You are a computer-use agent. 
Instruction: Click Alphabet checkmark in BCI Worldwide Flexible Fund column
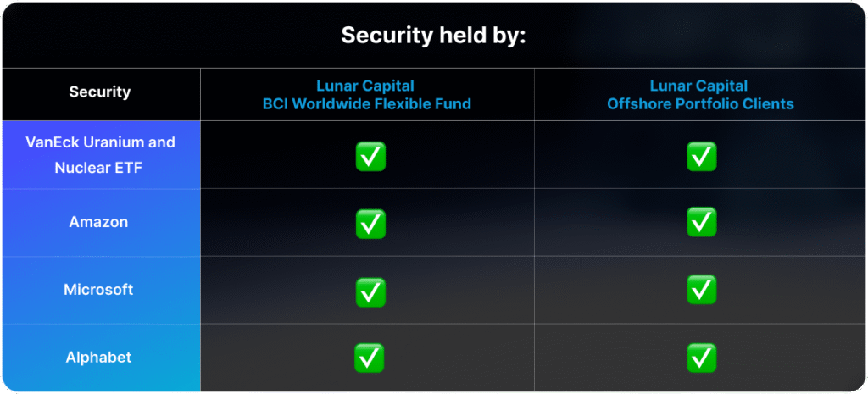click(x=370, y=358)
